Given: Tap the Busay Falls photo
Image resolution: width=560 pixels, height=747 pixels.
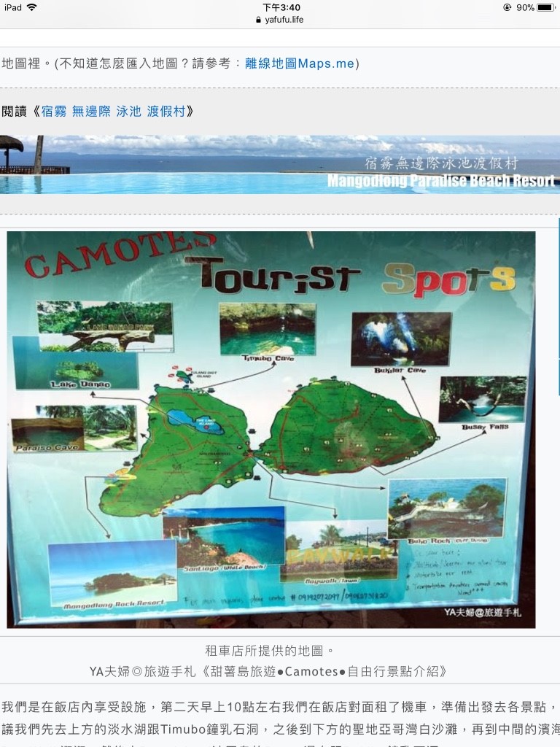Looking at the screenshot, I should coord(481,398).
